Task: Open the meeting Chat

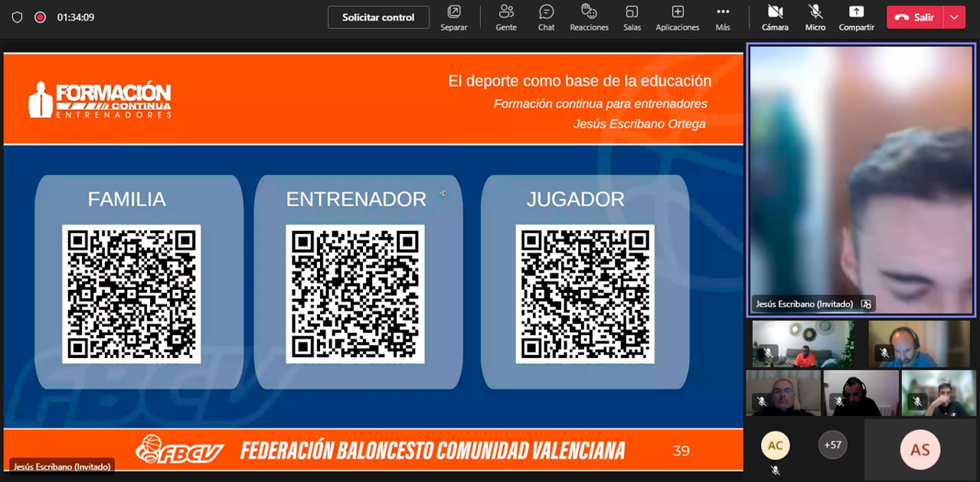Action: [x=546, y=18]
